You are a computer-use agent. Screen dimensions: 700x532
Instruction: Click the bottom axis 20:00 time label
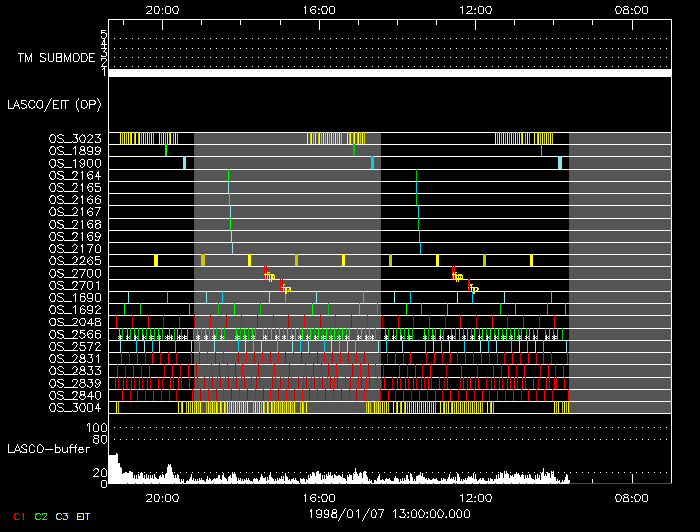pos(162,498)
